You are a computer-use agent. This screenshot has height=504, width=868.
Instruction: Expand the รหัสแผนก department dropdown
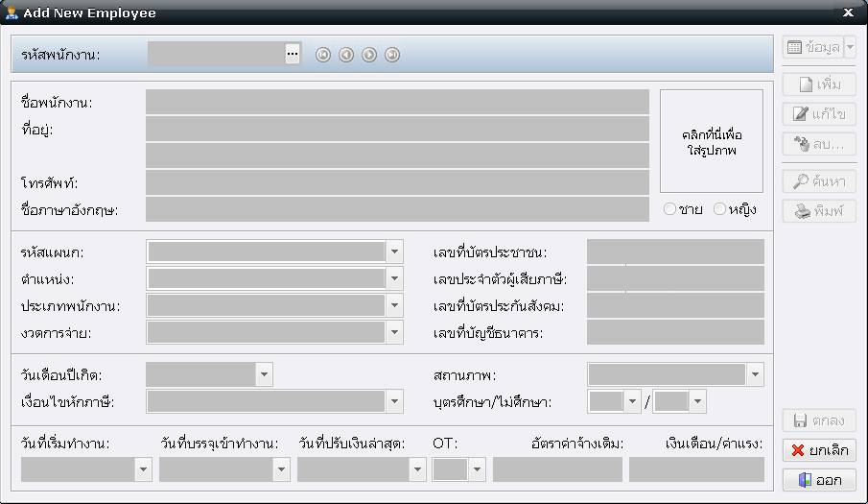395,252
